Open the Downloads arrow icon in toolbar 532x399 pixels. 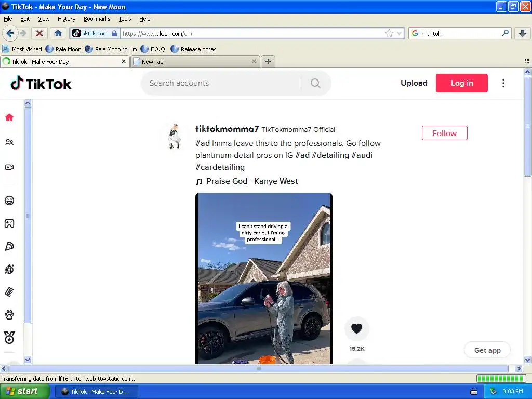click(523, 33)
